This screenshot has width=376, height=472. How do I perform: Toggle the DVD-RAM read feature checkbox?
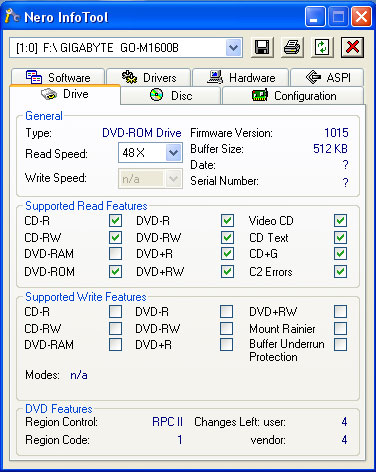pos(115,254)
